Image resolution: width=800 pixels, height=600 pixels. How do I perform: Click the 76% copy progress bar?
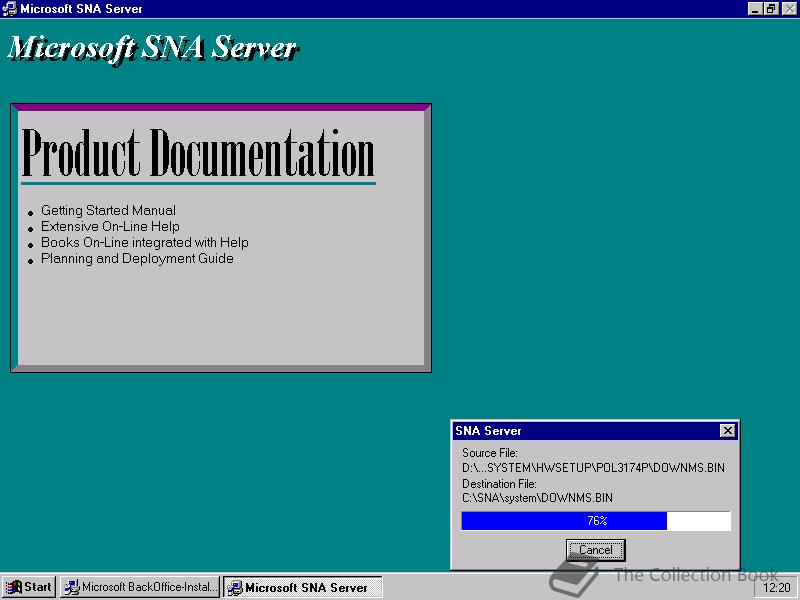[x=596, y=521]
